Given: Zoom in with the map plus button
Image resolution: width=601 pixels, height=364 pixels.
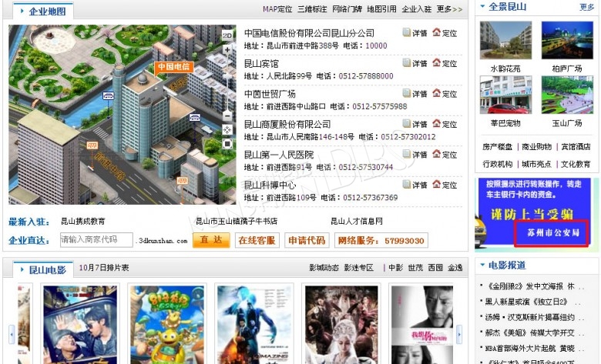Looking at the screenshot, I should 227,50.
